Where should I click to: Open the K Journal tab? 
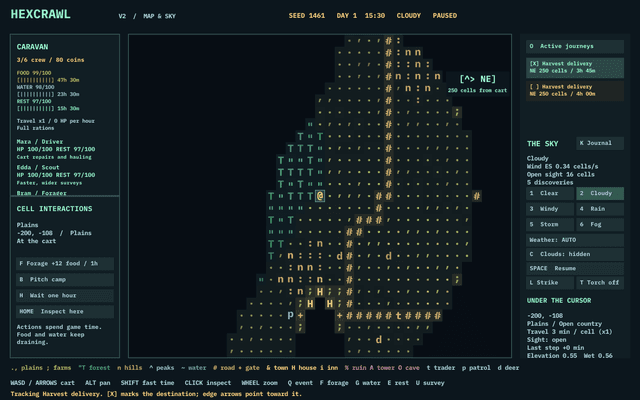tap(600, 143)
